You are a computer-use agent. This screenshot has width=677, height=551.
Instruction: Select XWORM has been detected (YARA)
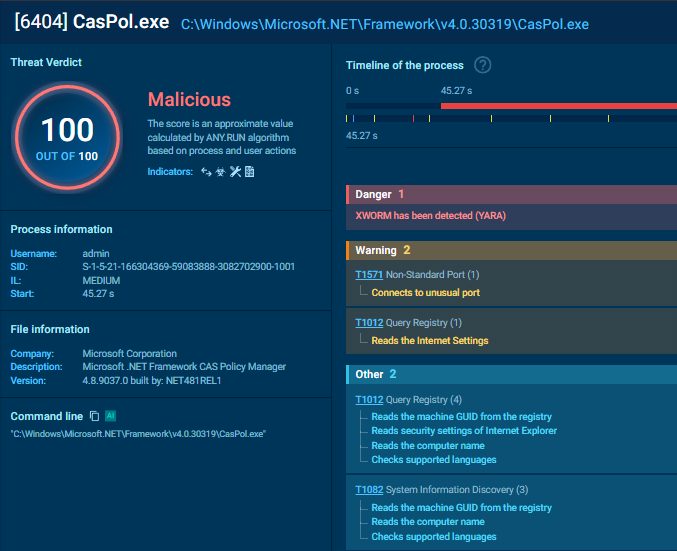click(430, 215)
